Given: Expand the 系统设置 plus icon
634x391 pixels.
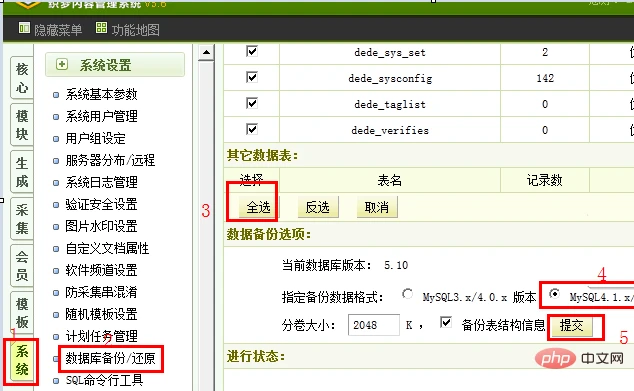Looking at the screenshot, I should [61, 64].
